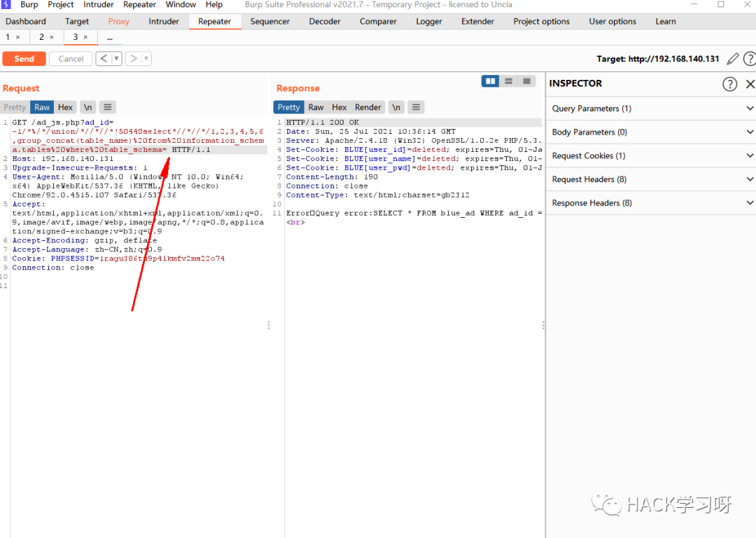Select Pretty view in Request panel

coord(15,107)
